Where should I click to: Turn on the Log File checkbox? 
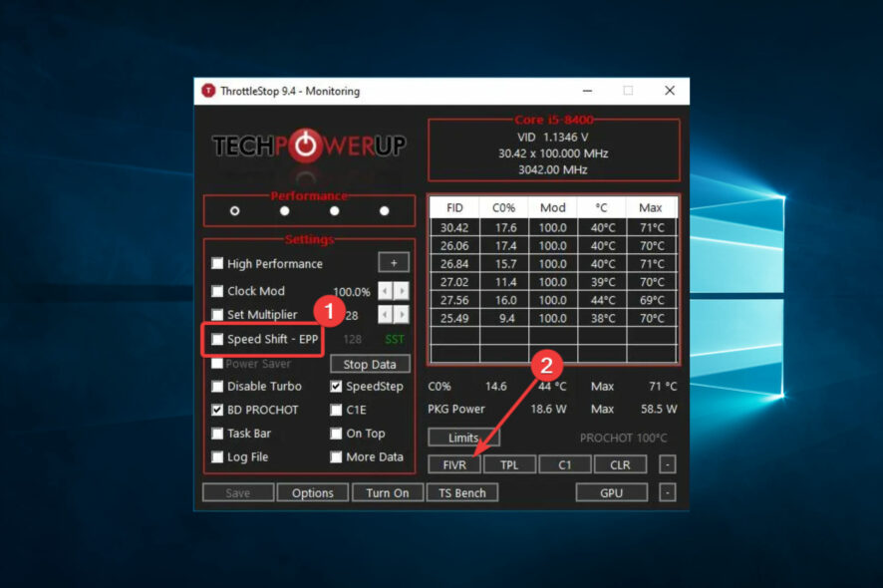click(x=217, y=456)
